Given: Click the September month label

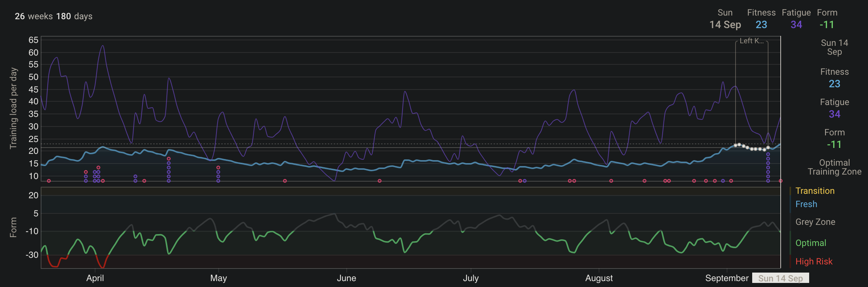Looking at the screenshot, I should click(727, 278).
